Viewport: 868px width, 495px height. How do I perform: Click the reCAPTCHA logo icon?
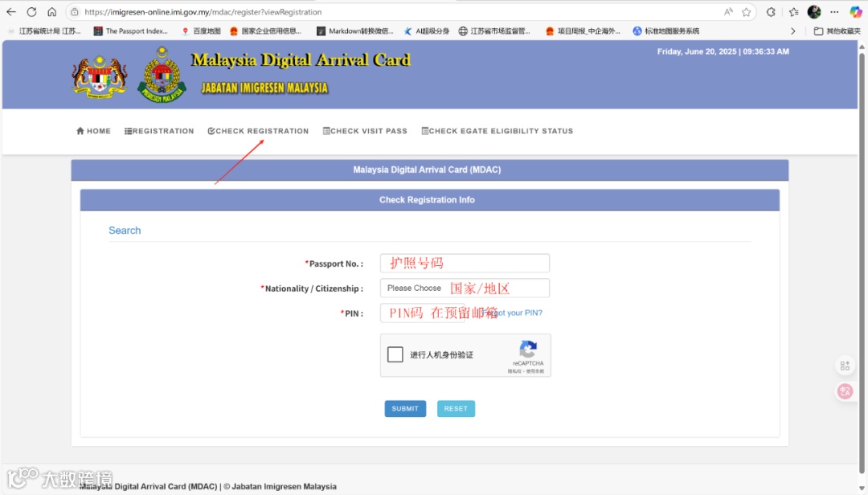pos(528,350)
